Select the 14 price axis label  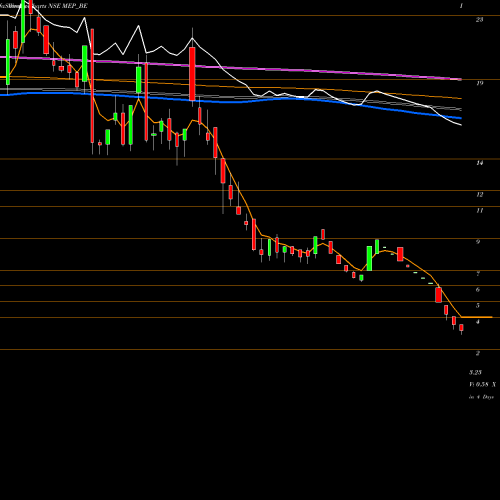479,163
